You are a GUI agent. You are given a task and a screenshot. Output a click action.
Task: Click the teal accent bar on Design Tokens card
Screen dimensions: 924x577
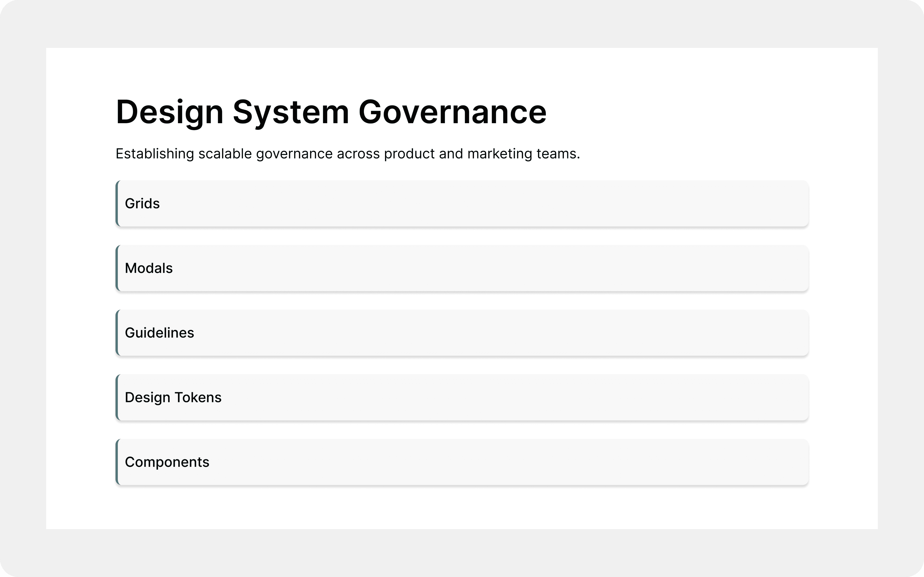(x=117, y=398)
